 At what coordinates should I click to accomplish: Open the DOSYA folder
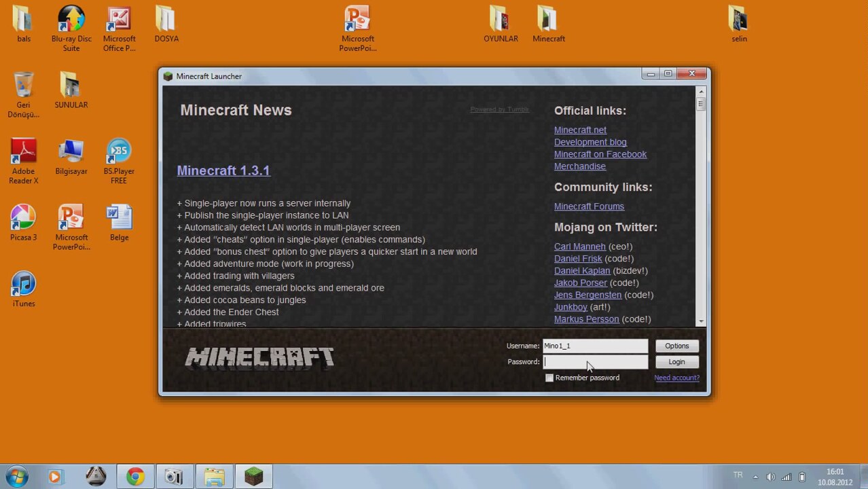point(166,24)
